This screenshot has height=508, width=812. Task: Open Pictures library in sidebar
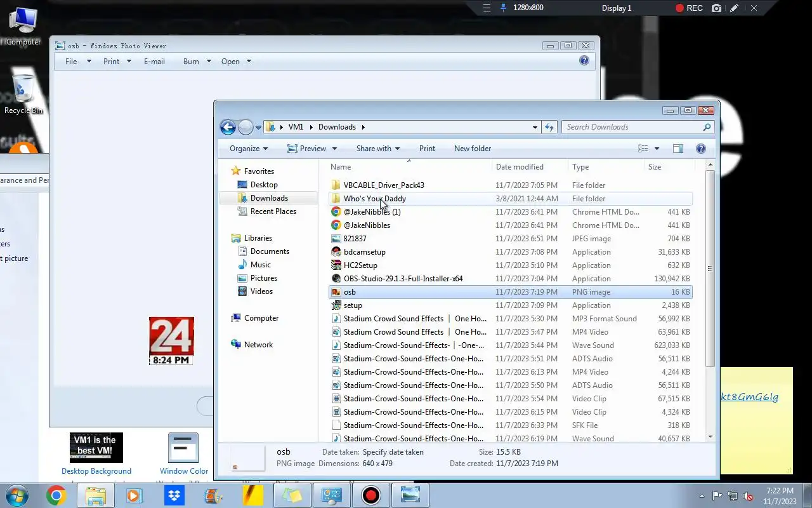[x=264, y=278]
